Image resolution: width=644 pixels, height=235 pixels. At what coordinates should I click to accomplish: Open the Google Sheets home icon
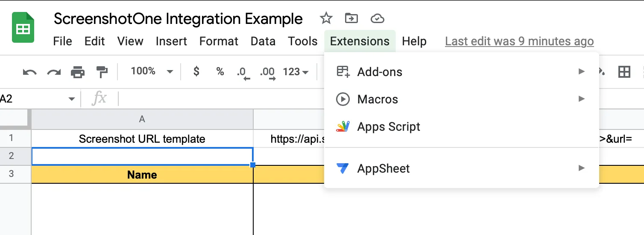[23, 27]
